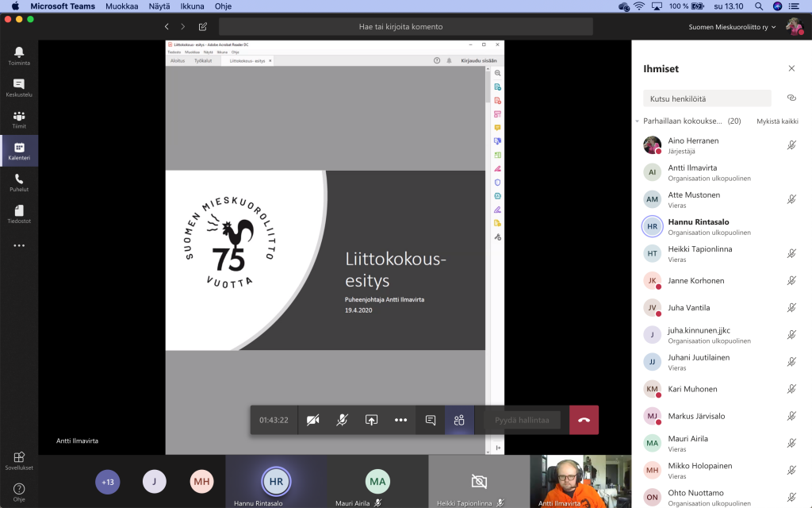Toggle Kari Muhonen's mic icon
Image resolution: width=812 pixels, height=508 pixels.
point(791,389)
